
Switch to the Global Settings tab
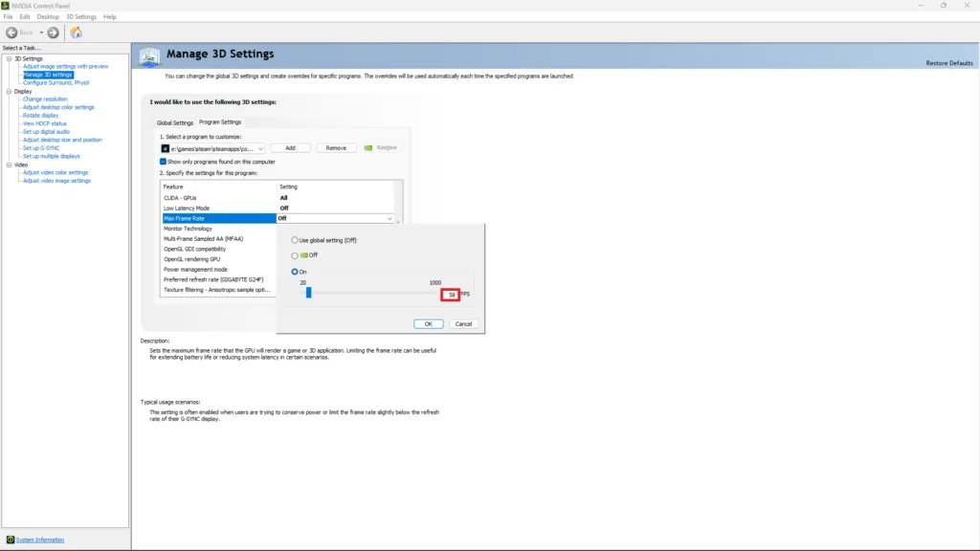click(x=175, y=122)
